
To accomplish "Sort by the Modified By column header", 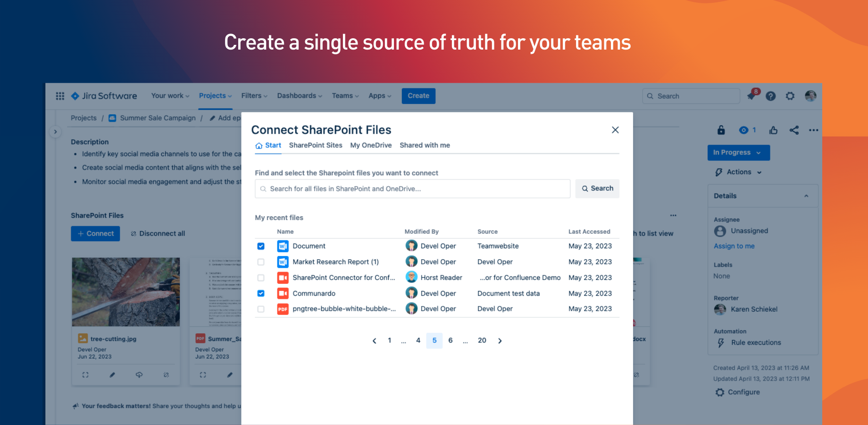I will point(421,232).
